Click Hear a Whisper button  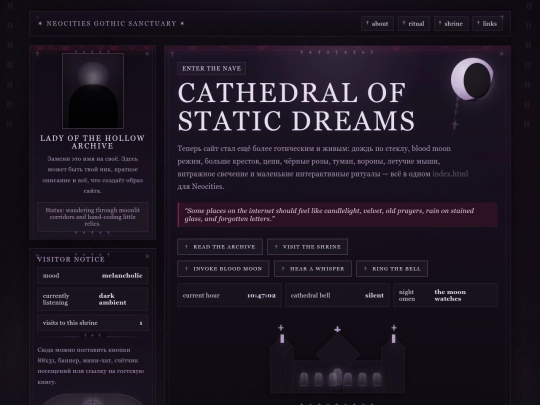(x=313, y=269)
